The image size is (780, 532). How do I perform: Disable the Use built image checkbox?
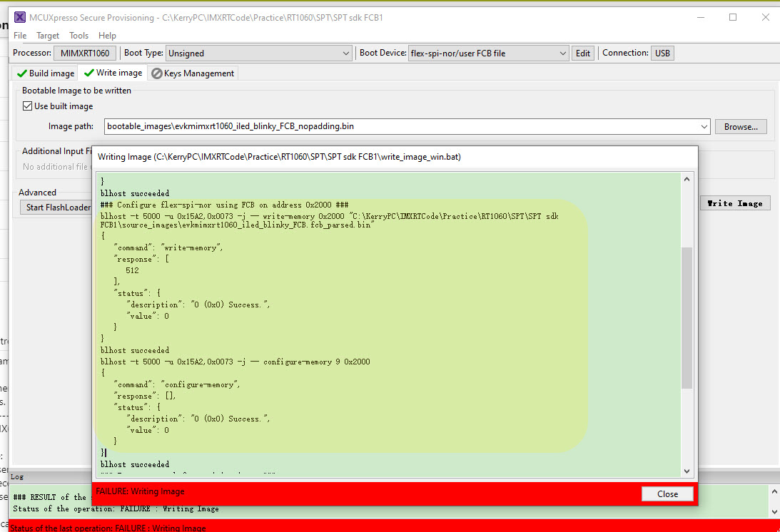pyautogui.click(x=27, y=106)
